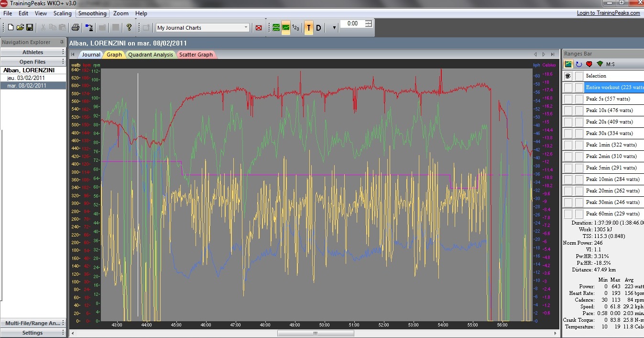Select workout jeu. 03/02/2011
The height and width of the screenshot is (338, 644).
33,78
